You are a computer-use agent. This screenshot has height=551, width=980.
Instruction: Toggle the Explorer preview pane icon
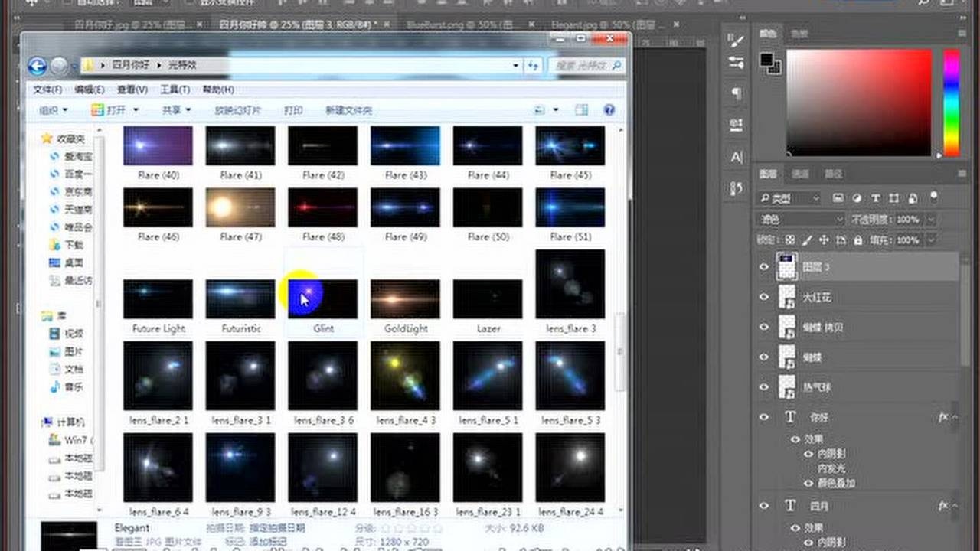(582, 110)
